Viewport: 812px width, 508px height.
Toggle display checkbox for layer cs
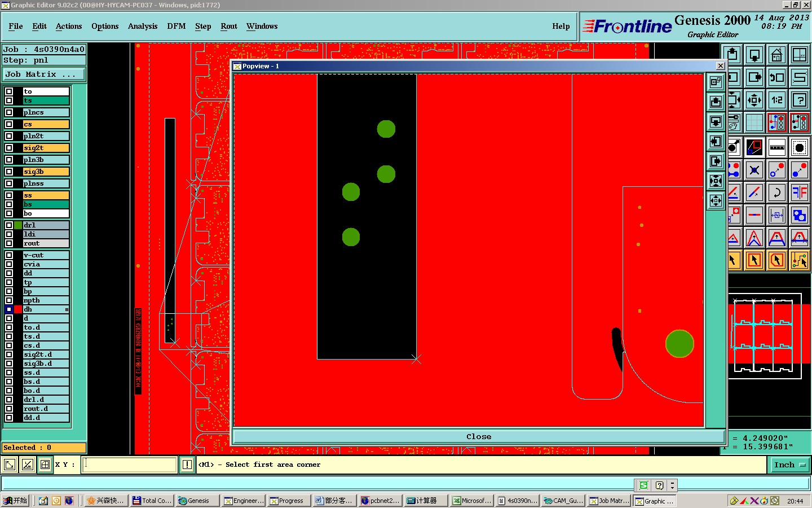point(9,124)
